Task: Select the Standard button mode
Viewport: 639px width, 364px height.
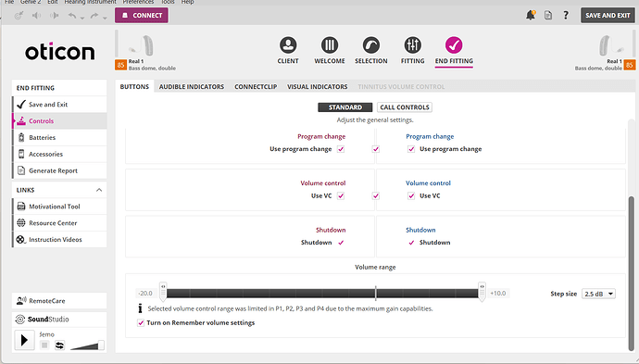Action: (x=345, y=107)
